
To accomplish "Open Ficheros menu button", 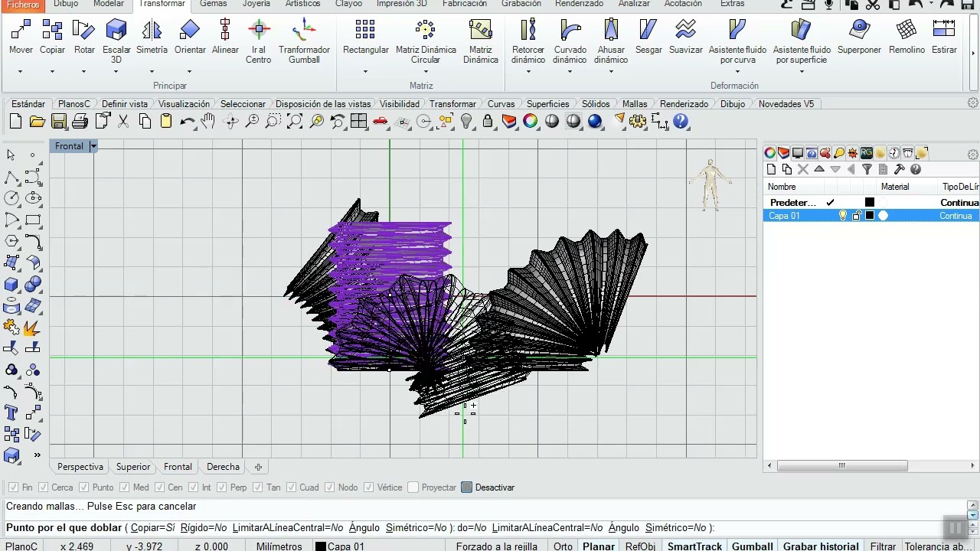I will (x=23, y=5).
